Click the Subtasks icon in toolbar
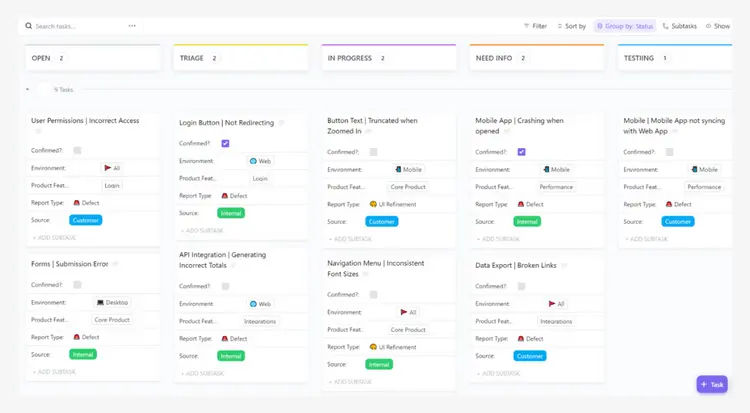The image size is (750, 413). 665,26
